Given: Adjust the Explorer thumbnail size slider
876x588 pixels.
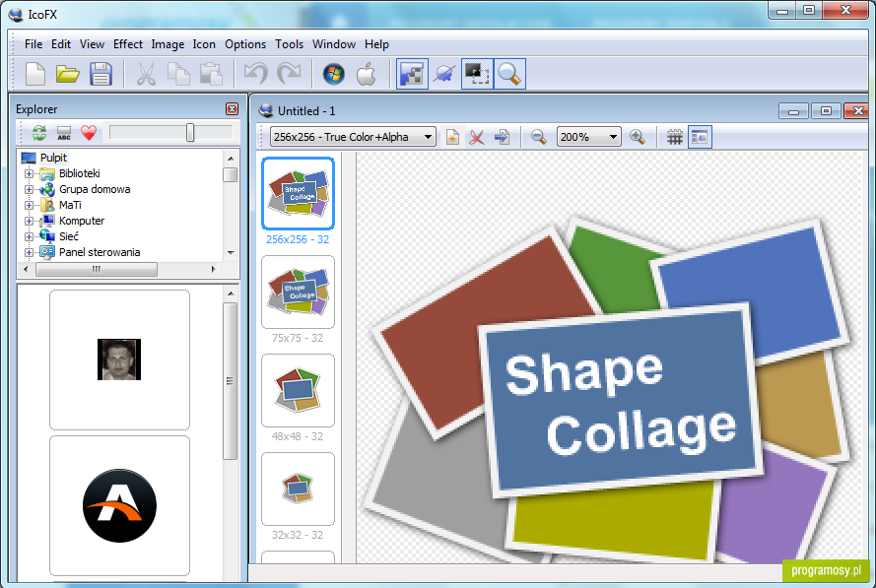Looking at the screenshot, I should tap(190, 133).
